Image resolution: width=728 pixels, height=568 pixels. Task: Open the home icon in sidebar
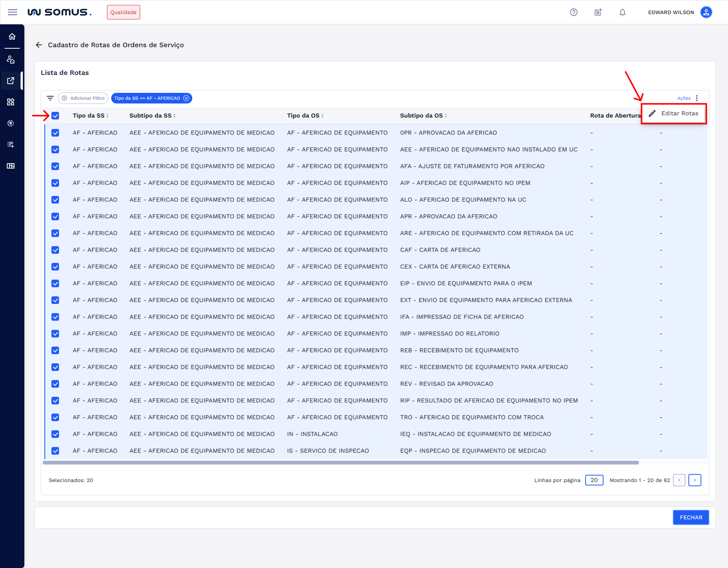point(12,37)
